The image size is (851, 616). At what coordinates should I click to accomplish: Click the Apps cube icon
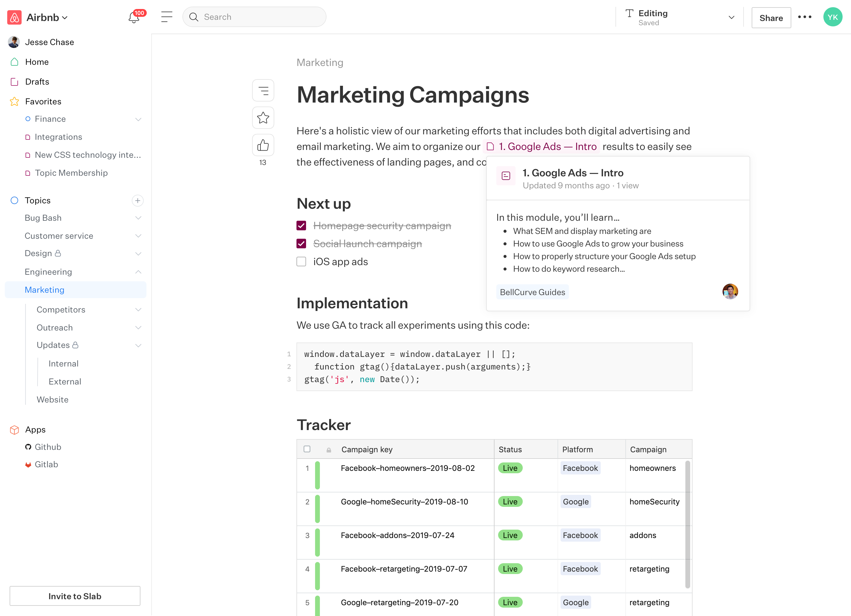coord(14,430)
